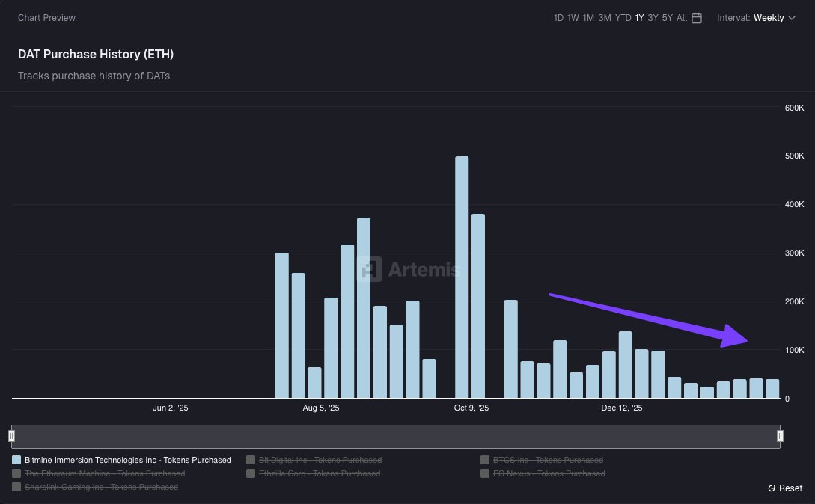The height and width of the screenshot is (504, 815).
Task: Select the All time range
Action: click(681, 18)
